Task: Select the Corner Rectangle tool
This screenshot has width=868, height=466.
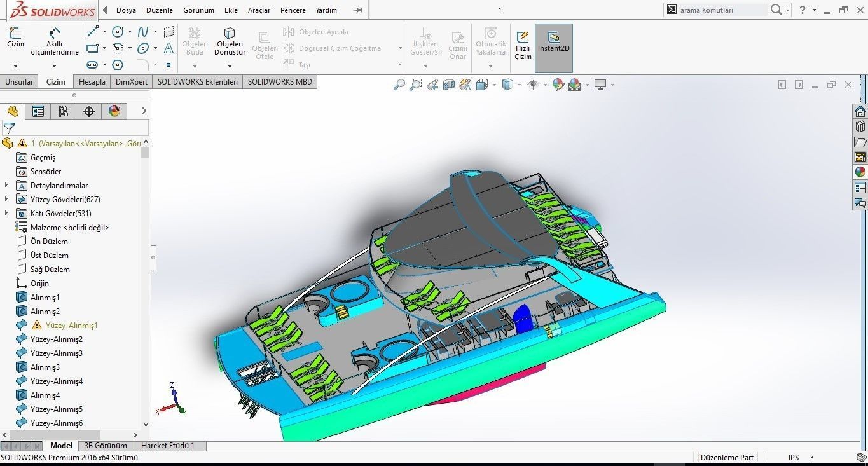Action: 92,48
